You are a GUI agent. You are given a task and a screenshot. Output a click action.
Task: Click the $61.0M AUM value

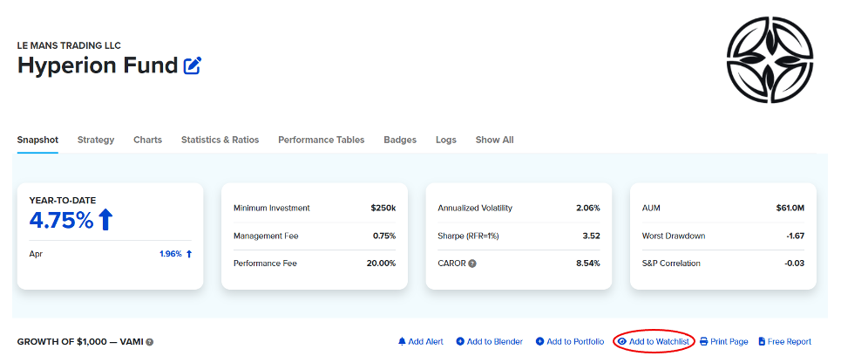[790, 209]
